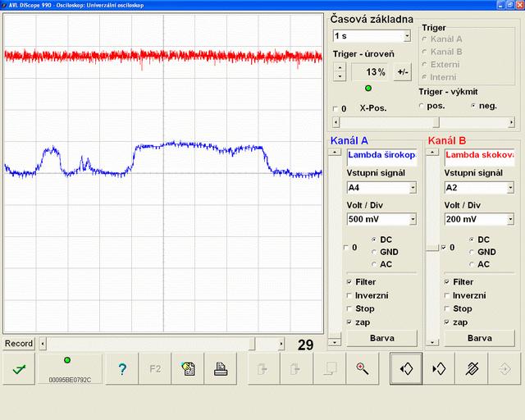Enable Inverzní checkbox for Kanál A
The height and width of the screenshot is (420, 525).
(350, 295)
